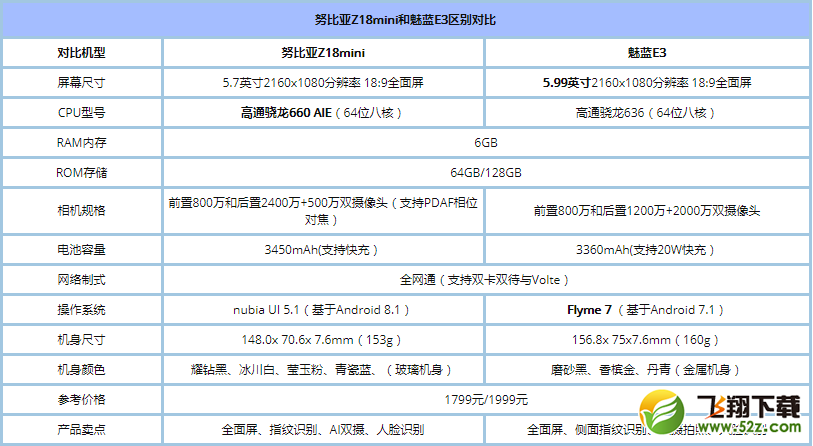813x446 pixels.
Task: Click the 全面屏、指纹识别、AI双摄 cell
Action: (x=324, y=429)
